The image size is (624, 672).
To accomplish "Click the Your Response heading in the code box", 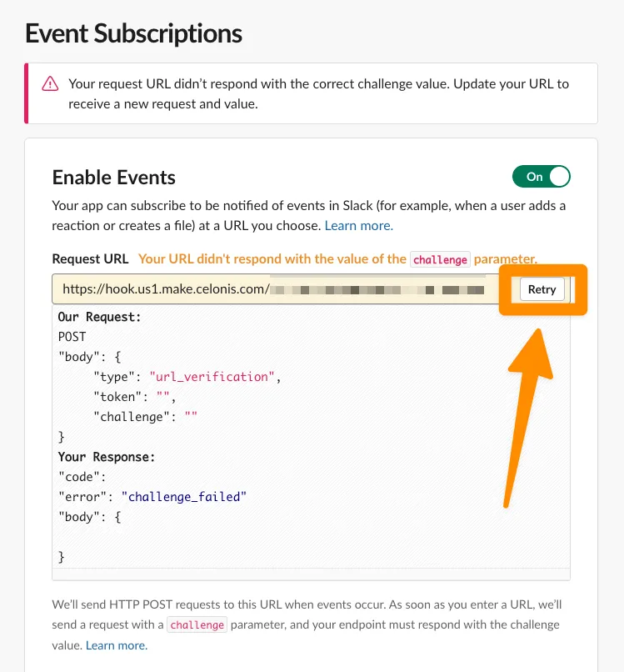I will coord(107,457).
